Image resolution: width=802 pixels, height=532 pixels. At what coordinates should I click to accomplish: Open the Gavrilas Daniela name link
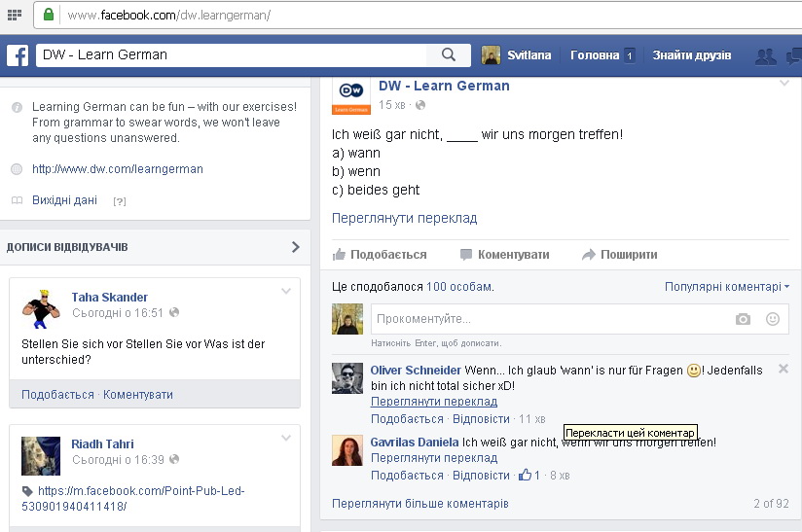click(x=415, y=443)
